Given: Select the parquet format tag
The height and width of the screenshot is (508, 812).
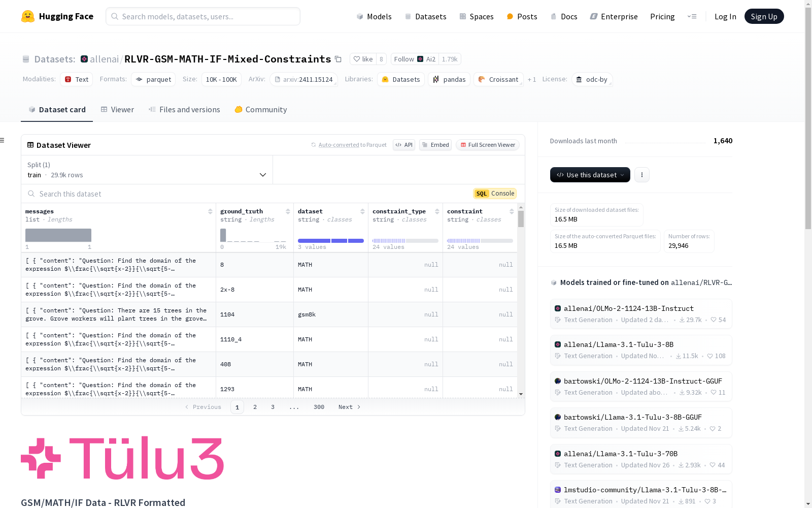Looking at the screenshot, I should (x=153, y=79).
